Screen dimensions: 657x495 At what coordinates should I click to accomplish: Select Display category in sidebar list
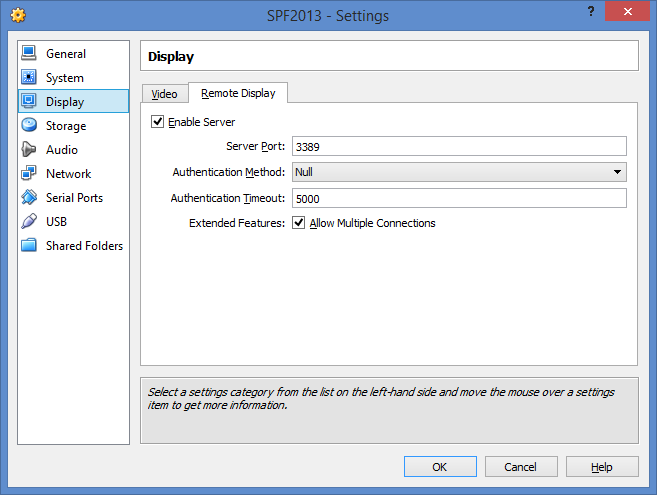(x=65, y=102)
